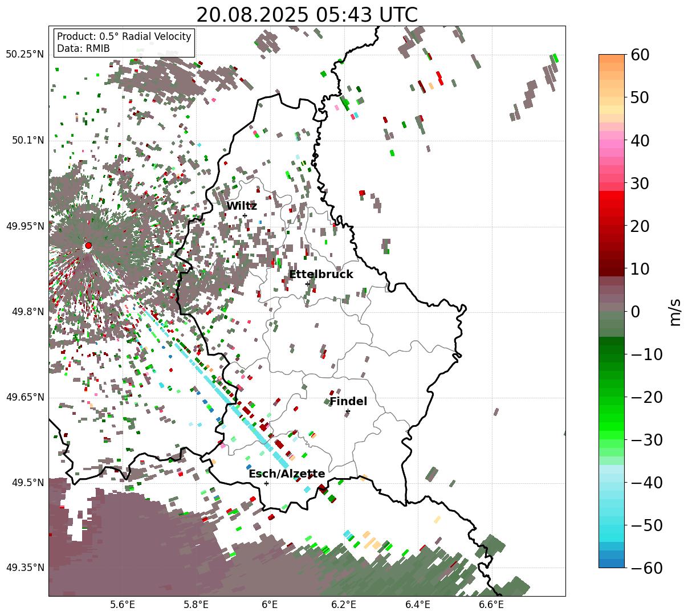The image size is (688, 616).
Task: Click the Product: 0.5° Radial Velocity text
Action: coord(124,36)
